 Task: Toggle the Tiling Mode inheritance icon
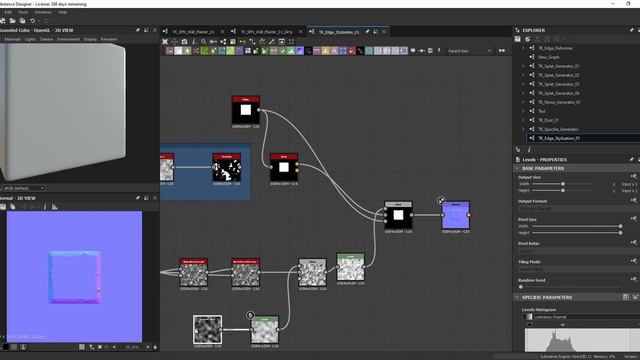[633, 261]
